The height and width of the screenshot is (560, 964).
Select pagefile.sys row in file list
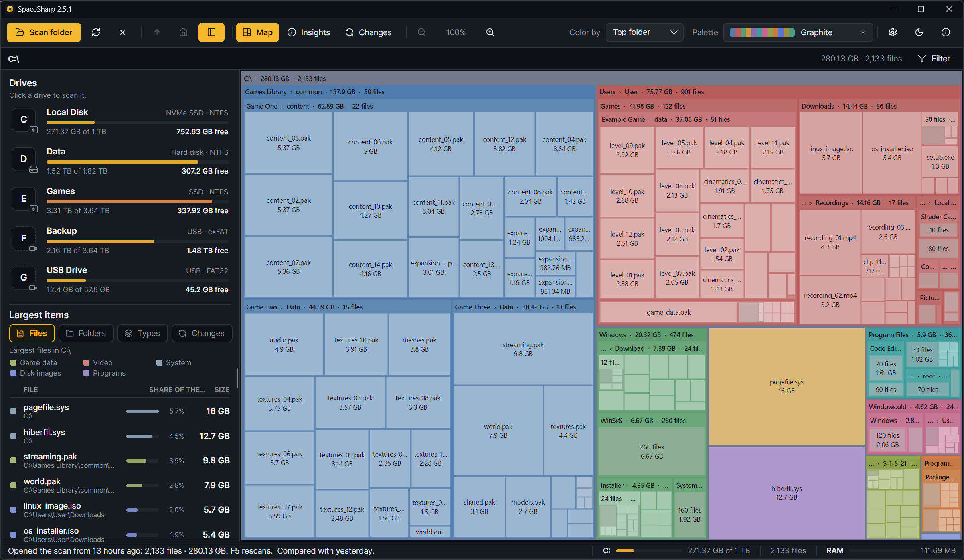(120, 411)
